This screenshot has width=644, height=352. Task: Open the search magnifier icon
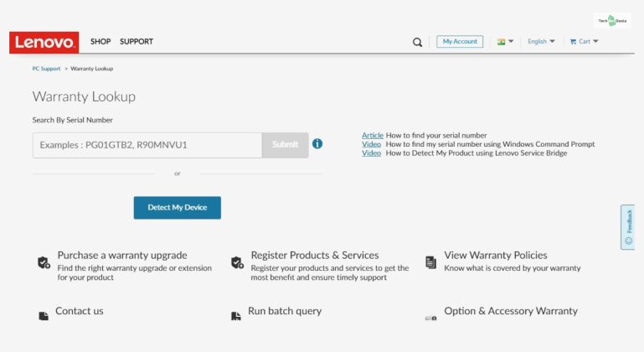[x=417, y=42]
